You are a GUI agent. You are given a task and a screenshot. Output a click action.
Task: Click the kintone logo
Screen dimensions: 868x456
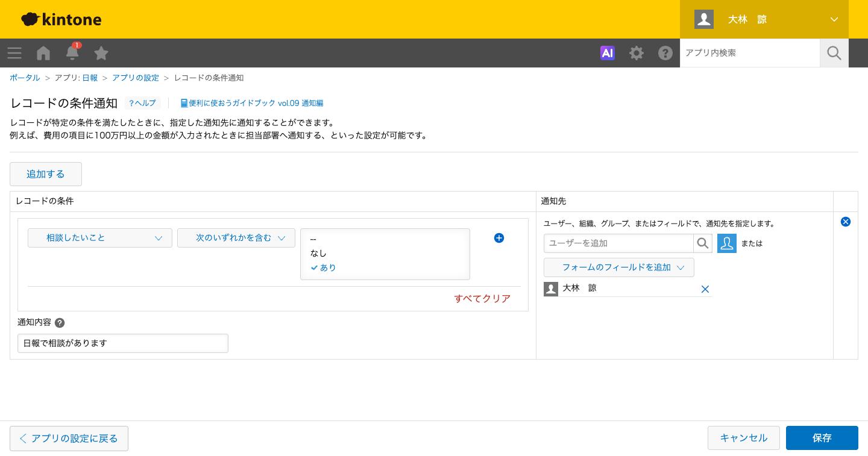(x=61, y=19)
